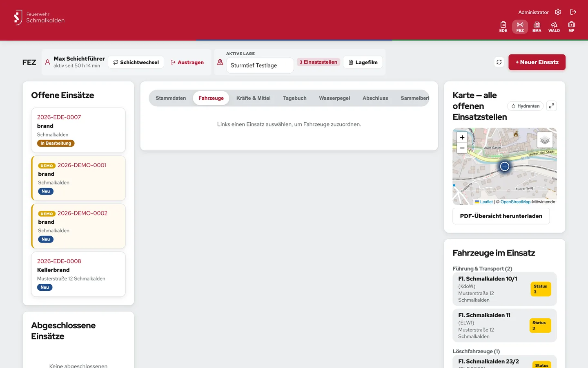The width and height of the screenshot is (588, 368).
Task: Expand the map to fullscreen
Action: pyautogui.click(x=552, y=106)
